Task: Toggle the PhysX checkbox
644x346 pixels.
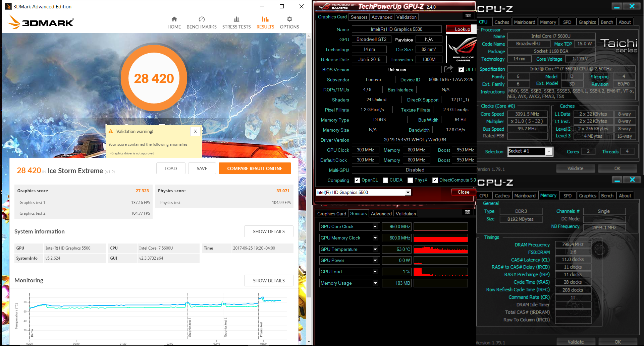Action: point(410,180)
